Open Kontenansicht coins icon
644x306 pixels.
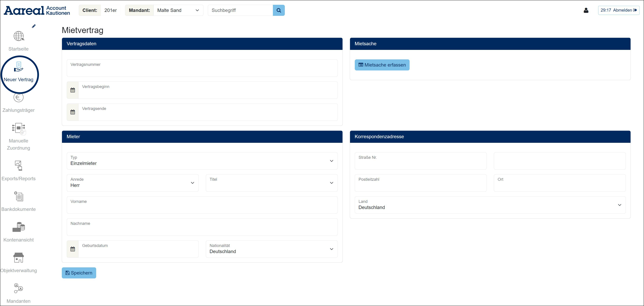19,227
